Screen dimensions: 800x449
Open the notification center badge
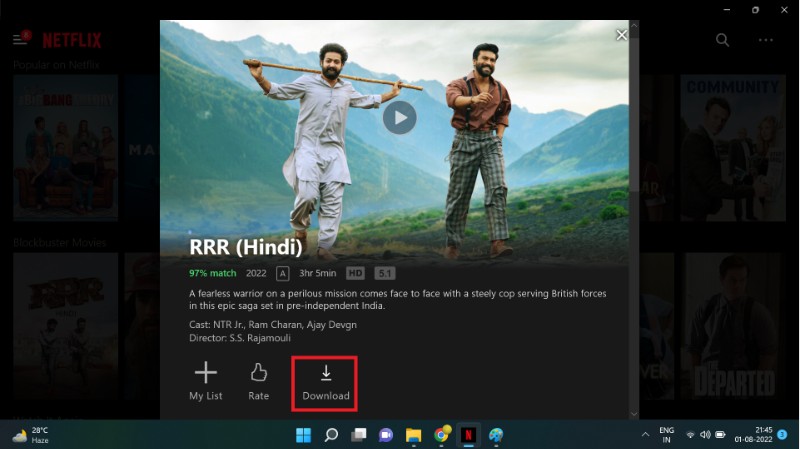coord(782,434)
